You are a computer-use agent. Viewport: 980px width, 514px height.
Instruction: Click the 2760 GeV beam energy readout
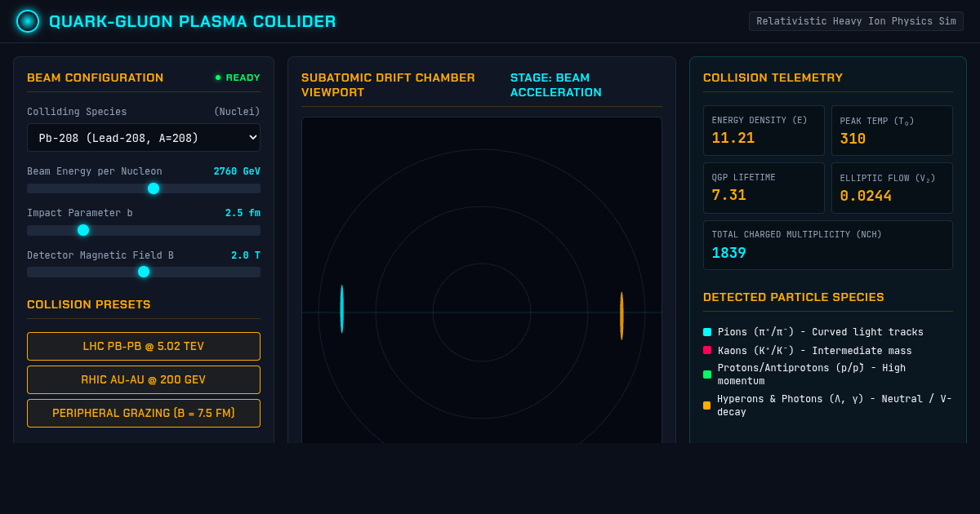pos(237,171)
